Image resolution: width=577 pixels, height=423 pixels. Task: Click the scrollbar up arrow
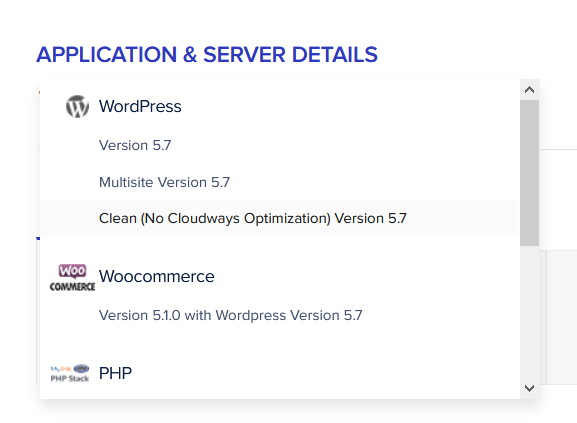coord(530,90)
